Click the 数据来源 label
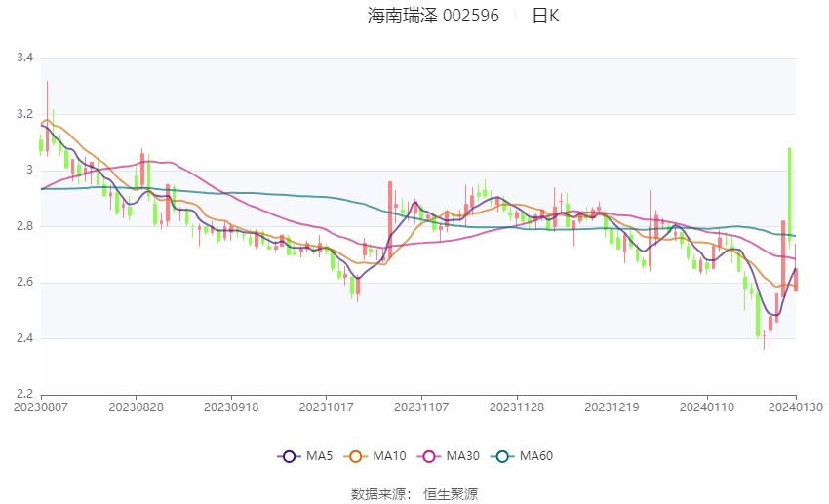Viewport: 829px width, 504px height. tap(378, 494)
